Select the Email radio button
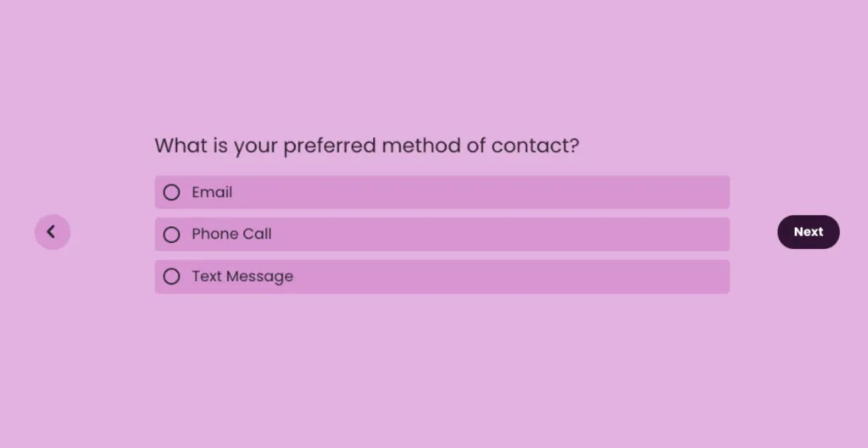This screenshot has width=868, height=448. point(171,192)
